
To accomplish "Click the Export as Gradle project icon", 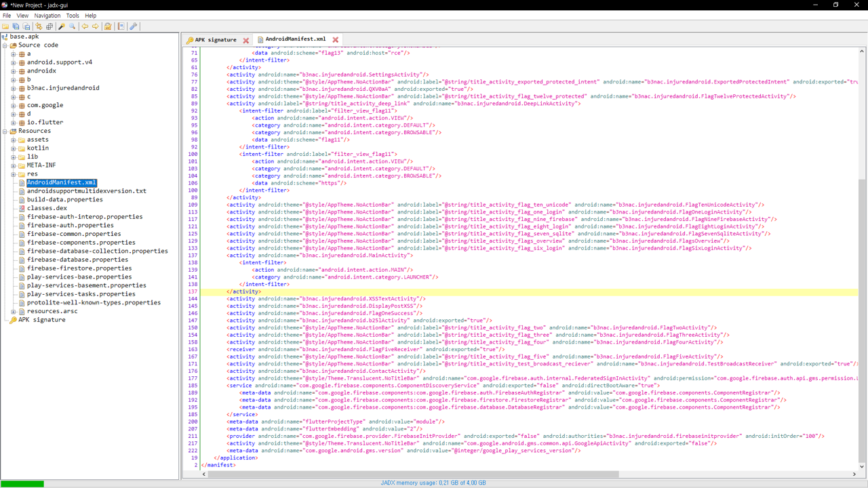I will (26, 26).
